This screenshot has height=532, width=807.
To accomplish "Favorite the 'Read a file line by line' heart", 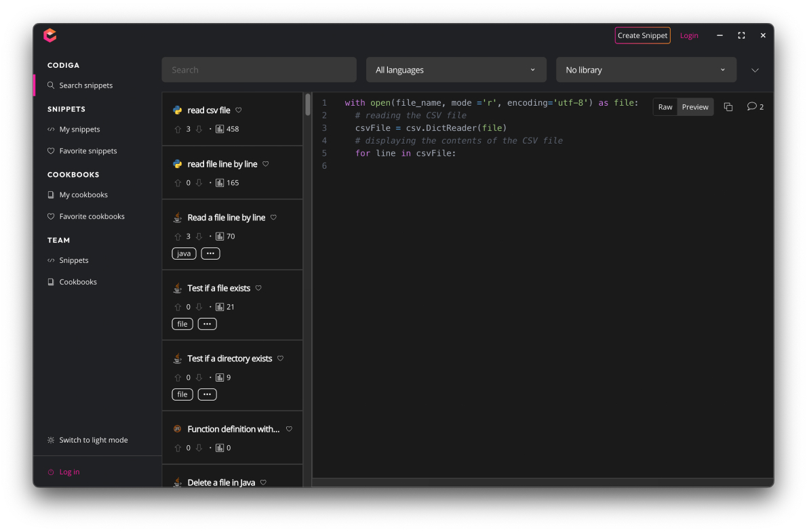I will pos(273,218).
